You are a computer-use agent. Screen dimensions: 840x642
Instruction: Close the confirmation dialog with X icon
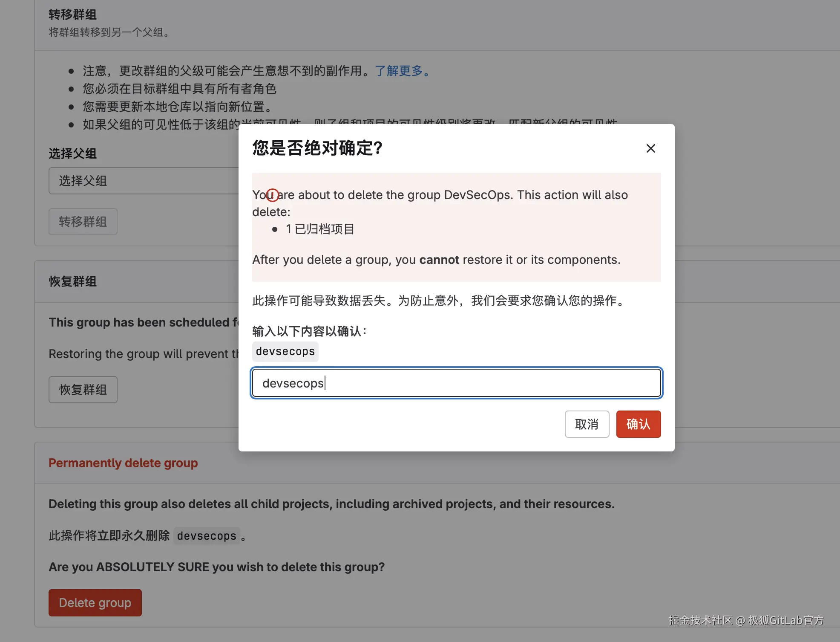click(x=650, y=148)
